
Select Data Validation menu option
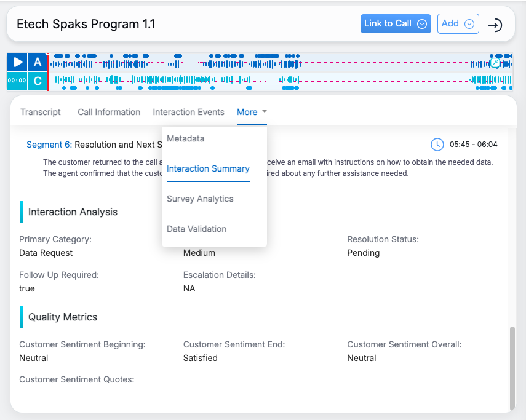pos(196,229)
